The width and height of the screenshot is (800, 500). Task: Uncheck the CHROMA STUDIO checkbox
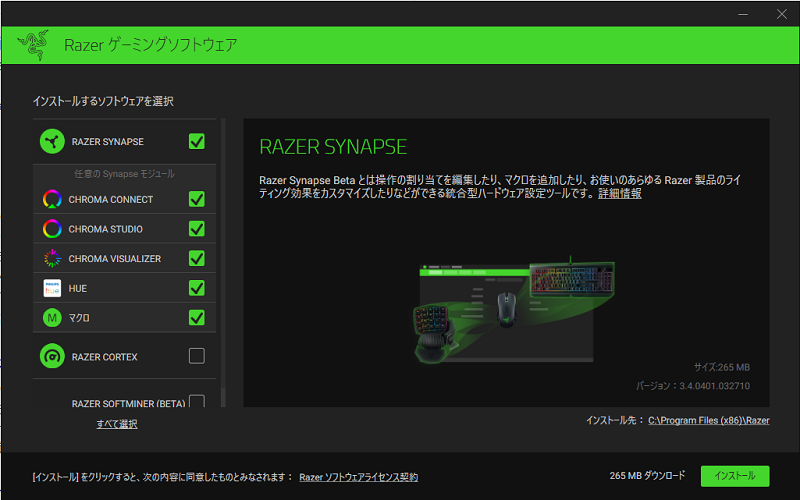point(197,229)
